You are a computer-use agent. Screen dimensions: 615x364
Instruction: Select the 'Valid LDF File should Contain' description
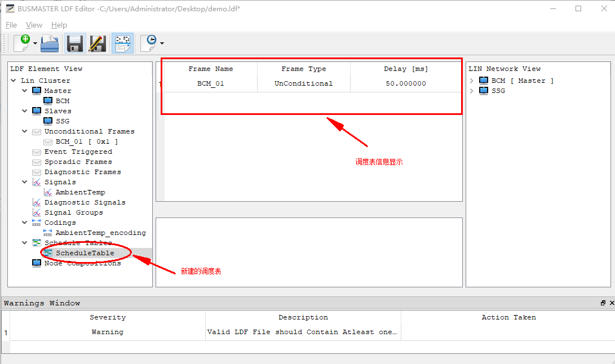[x=302, y=332]
